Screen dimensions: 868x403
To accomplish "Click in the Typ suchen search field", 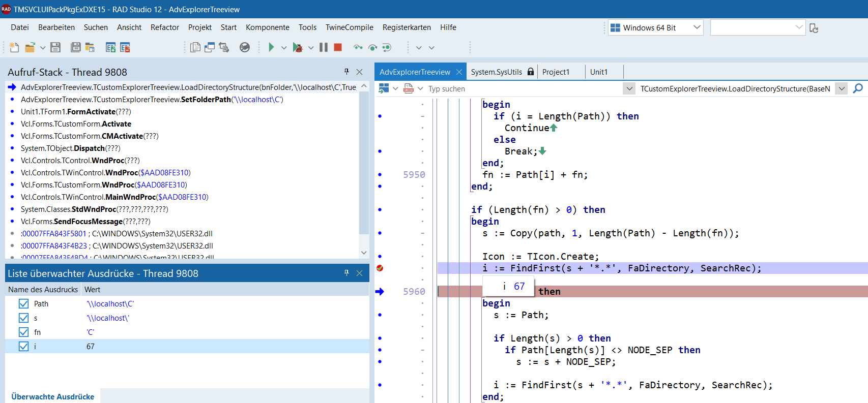I will [524, 89].
